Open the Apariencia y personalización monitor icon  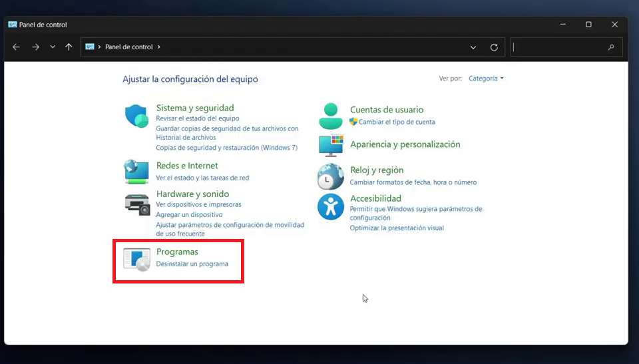click(331, 146)
